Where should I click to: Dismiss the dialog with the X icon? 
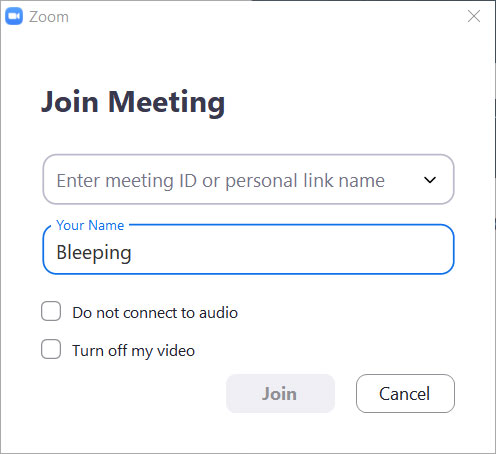474,16
